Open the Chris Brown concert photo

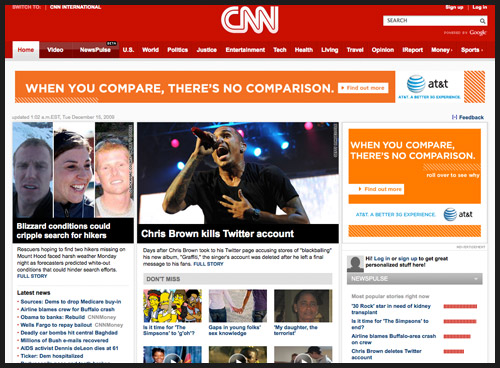click(238, 173)
